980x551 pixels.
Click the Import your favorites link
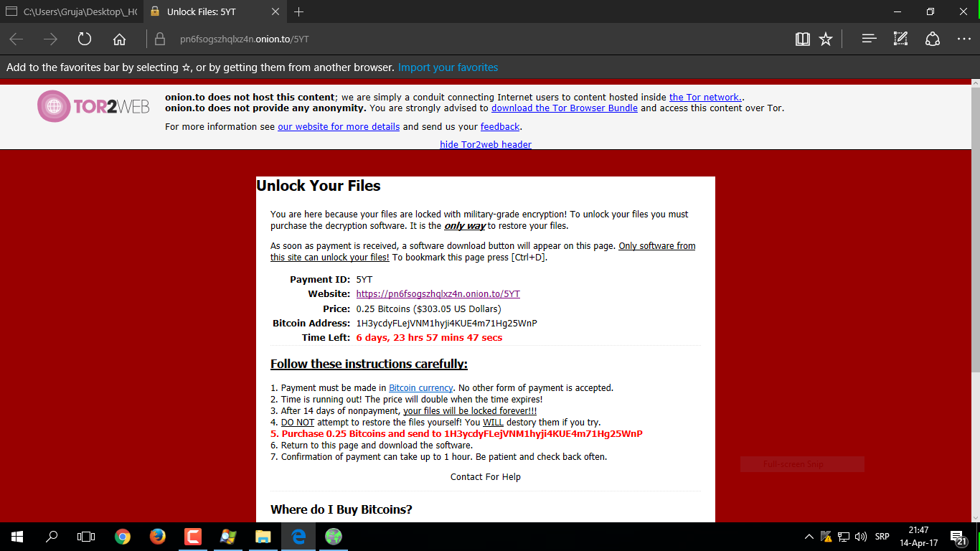pyautogui.click(x=448, y=67)
